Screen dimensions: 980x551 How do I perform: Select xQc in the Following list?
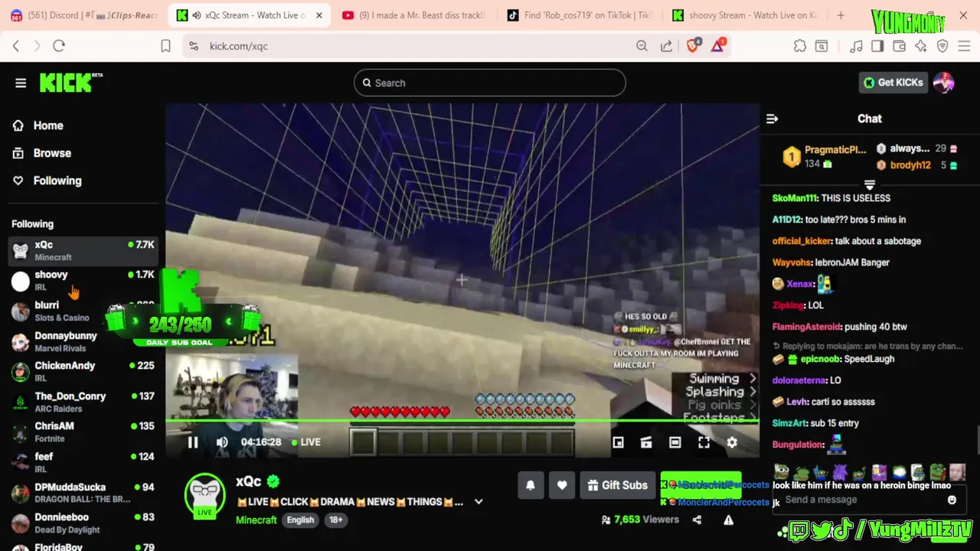coord(83,250)
